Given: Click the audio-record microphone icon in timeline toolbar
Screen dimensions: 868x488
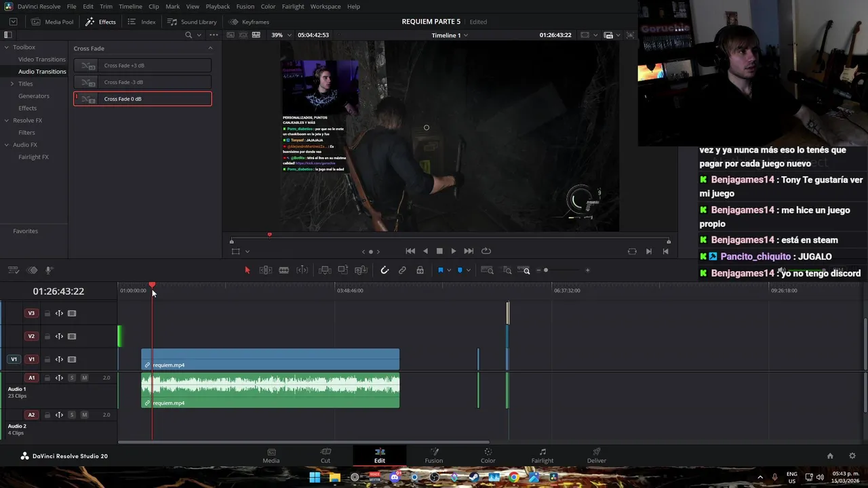Looking at the screenshot, I should pyautogui.click(x=49, y=270).
